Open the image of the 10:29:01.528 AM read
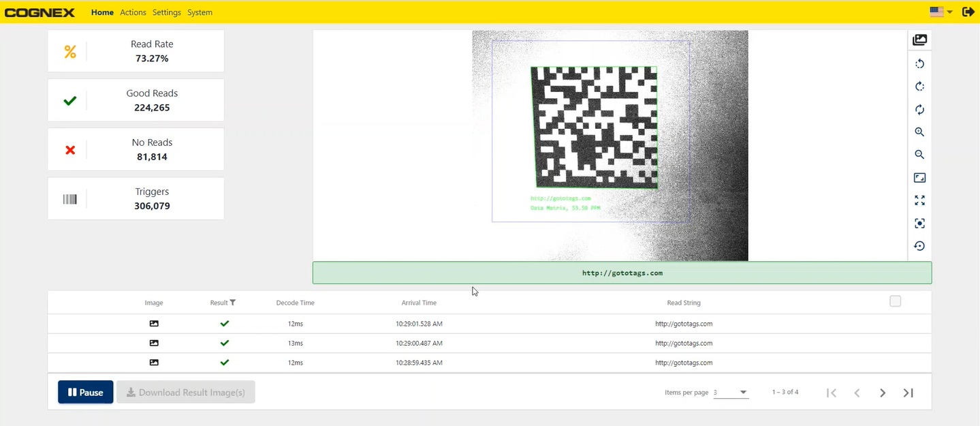Screen dimensions: 980x426 pyautogui.click(x=154, y=324)
